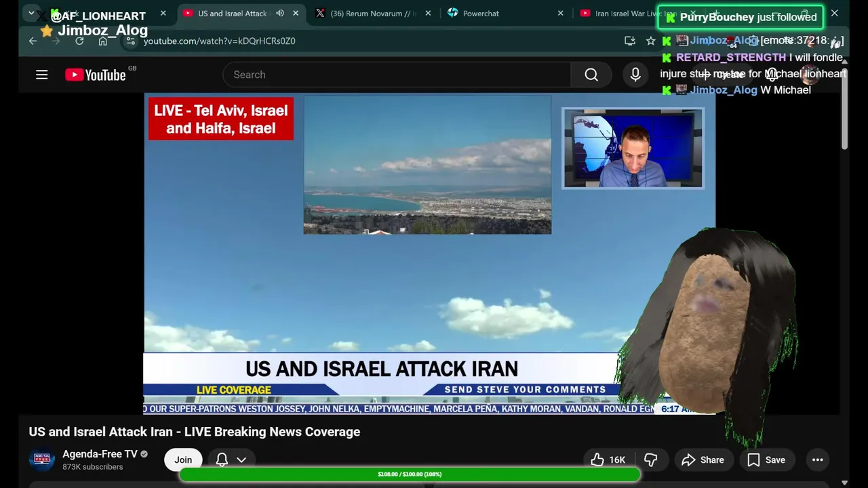The height and width of the screenshot is (488, 868).
Task: Reload the page with the refresh icon
Action: click(x=79, y=41)
